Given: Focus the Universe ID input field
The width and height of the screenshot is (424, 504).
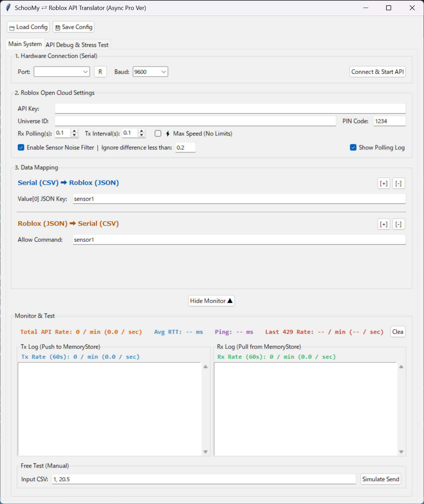Looking at the screenshot, I should (x=195, y=121).
